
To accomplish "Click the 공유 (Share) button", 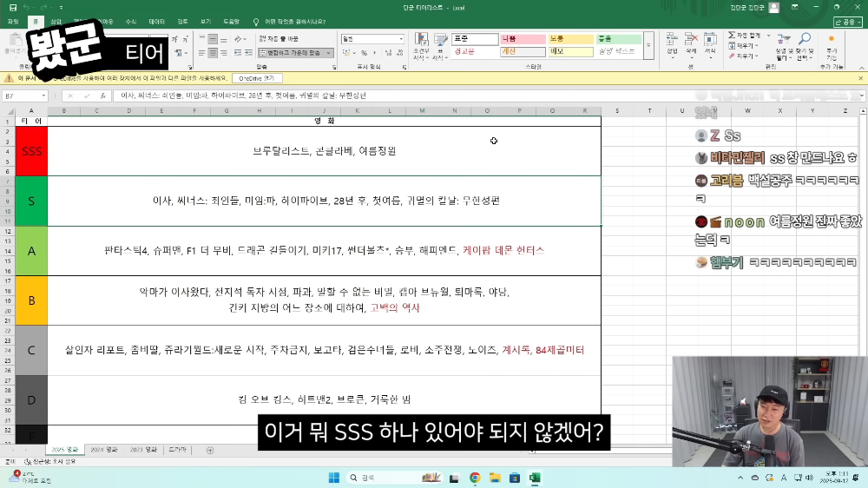I will pyautogui.click(x=847, y=22).
